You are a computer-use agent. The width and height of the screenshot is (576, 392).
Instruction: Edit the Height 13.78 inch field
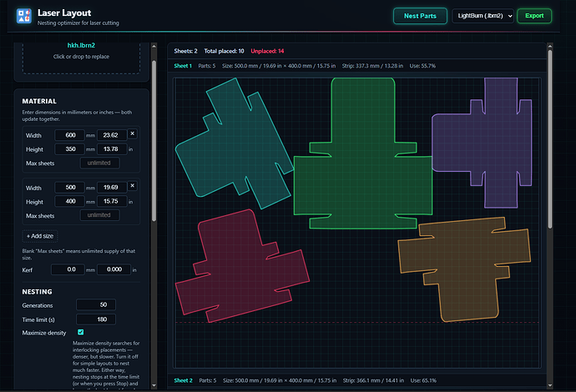point(112,149)
